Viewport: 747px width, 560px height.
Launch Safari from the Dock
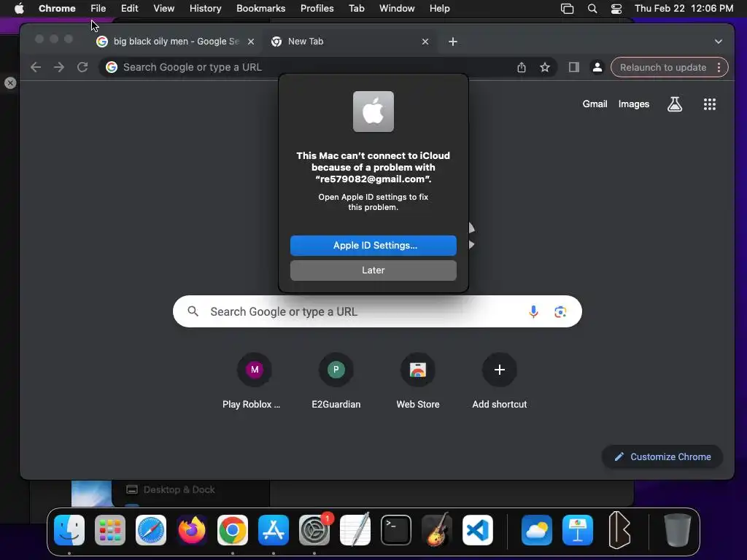click(x=151, y=530)
